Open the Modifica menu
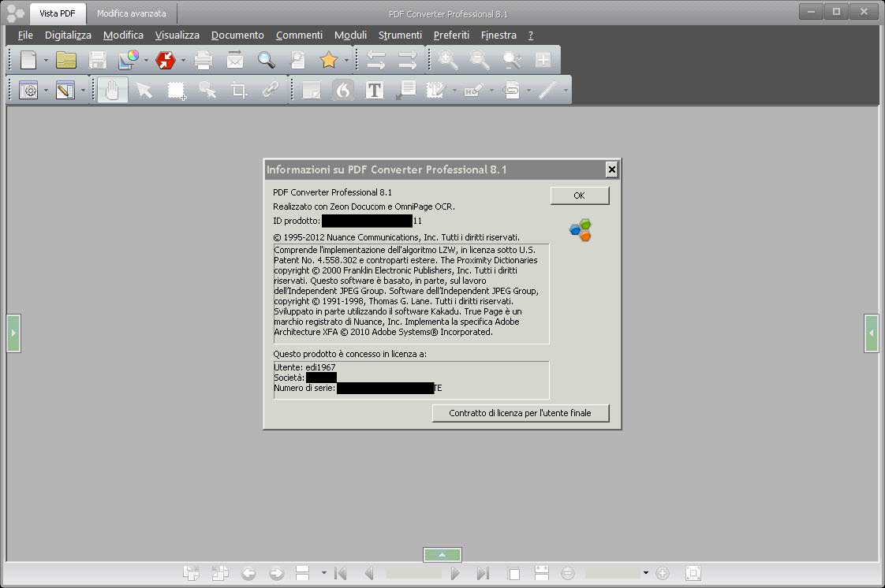 pos(123,35)
